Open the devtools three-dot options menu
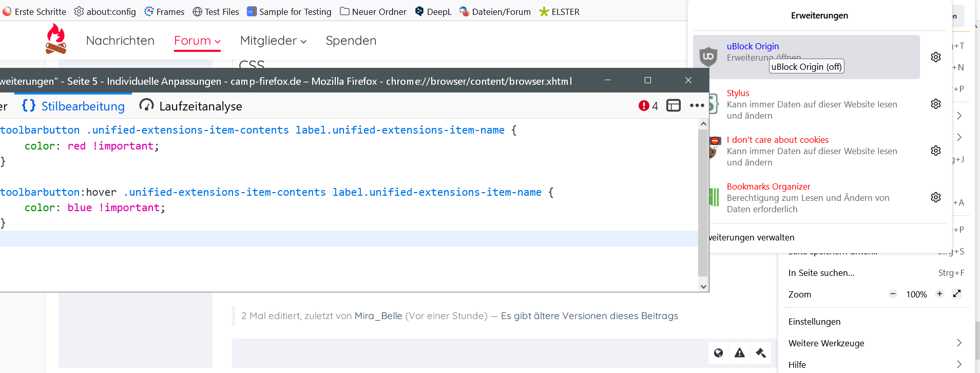The width and height of the screenshot is (980, 373). tap(697, 106)
